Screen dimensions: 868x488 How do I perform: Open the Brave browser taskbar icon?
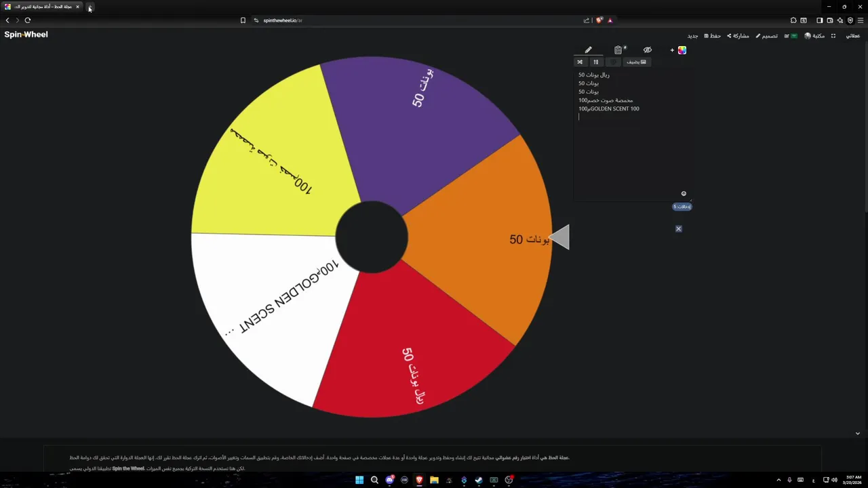pos(419,480)
